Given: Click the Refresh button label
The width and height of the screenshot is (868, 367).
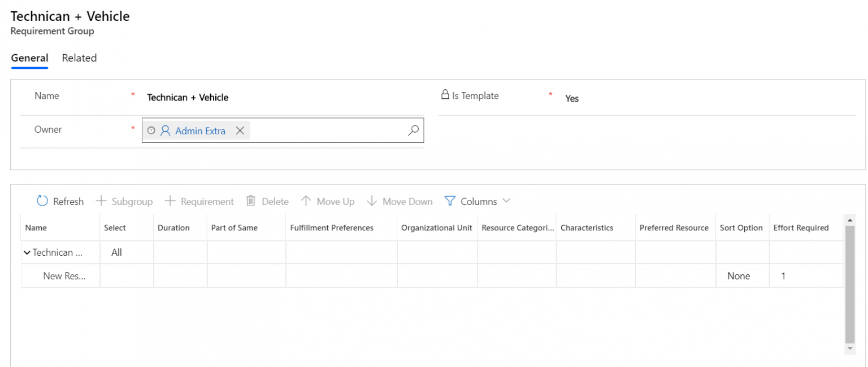Looking at the screenshot, I should [68, 202].
